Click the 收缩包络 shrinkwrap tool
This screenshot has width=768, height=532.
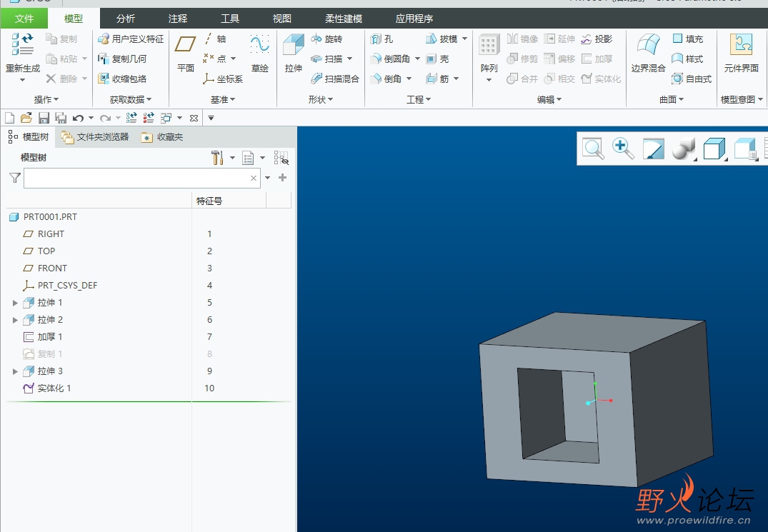[x=122, y=79]
